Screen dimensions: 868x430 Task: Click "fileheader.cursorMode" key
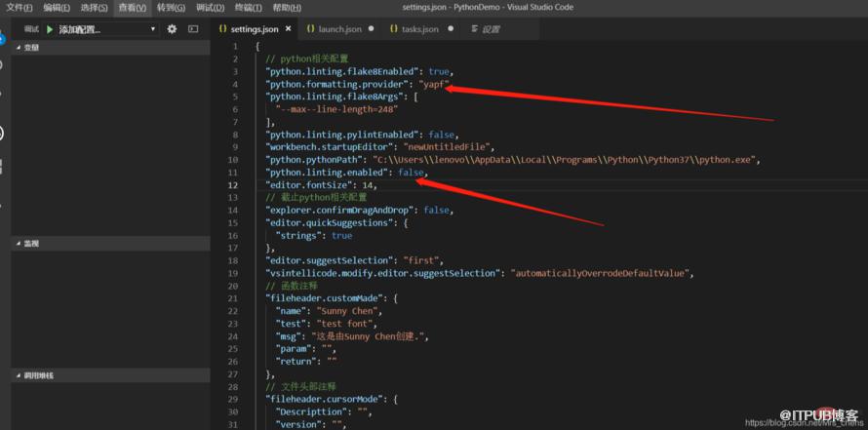[x=325, y=399]
